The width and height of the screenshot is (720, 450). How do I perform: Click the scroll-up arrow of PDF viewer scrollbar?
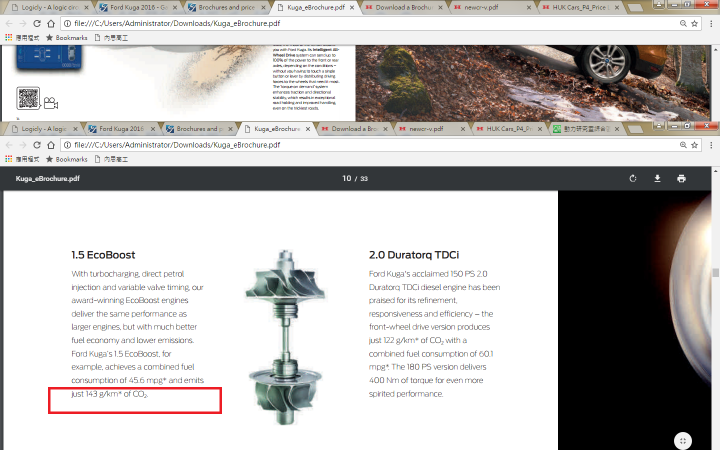[715, 170]
